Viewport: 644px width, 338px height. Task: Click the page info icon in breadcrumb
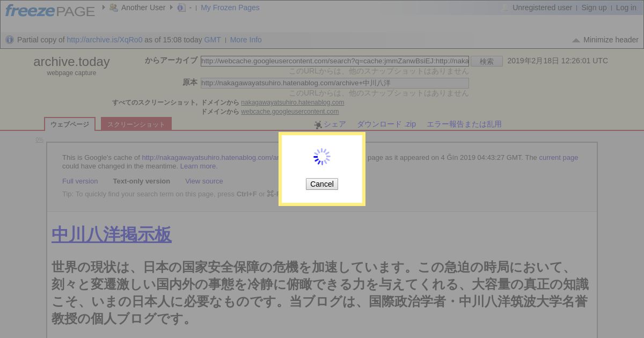coord(181,8)
